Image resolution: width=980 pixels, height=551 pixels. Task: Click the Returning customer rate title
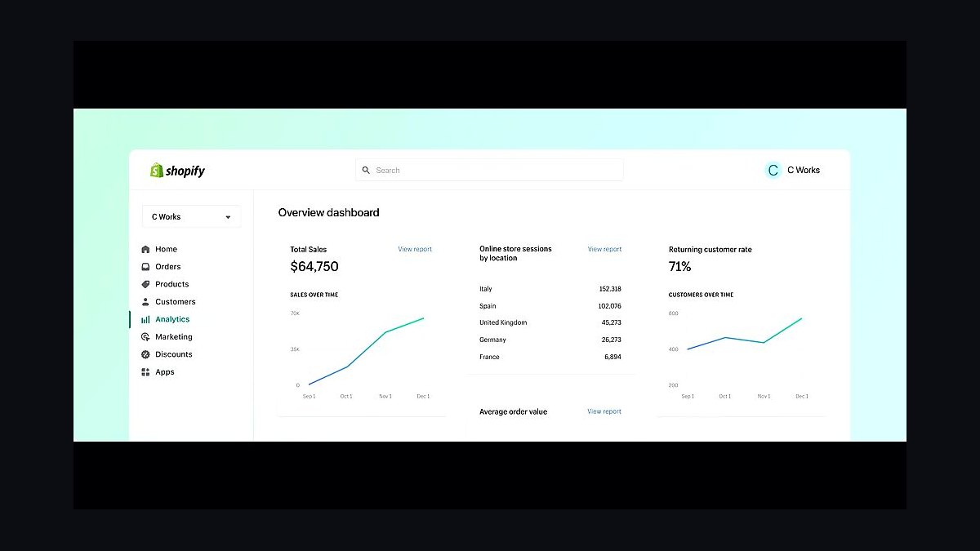(710, 250)
